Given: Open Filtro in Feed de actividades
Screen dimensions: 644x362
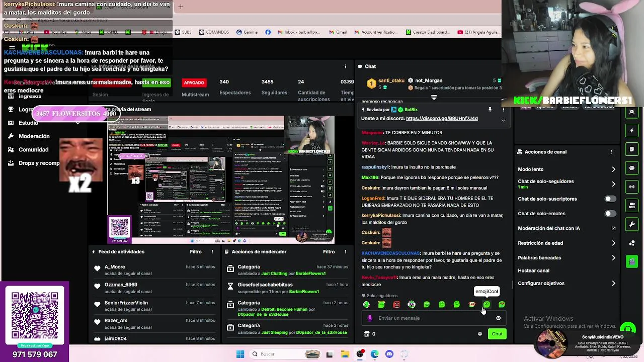Looking at the screenshot, I should [196, 252].
